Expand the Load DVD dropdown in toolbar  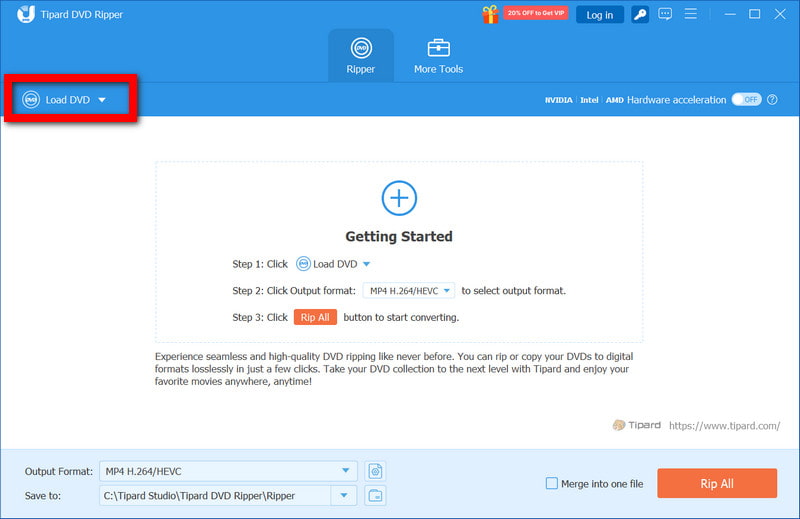(102, 100)
